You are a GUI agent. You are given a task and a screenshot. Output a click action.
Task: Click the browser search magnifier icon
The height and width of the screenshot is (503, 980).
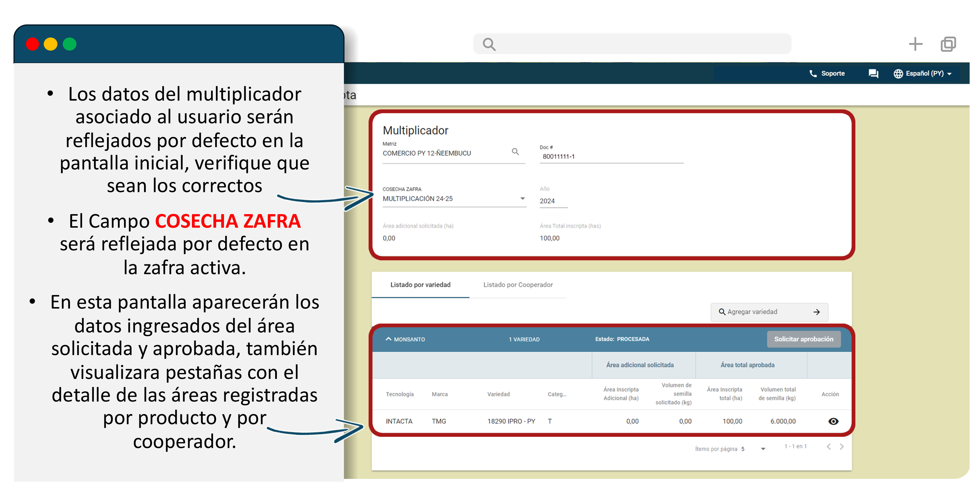pos(489,44)
